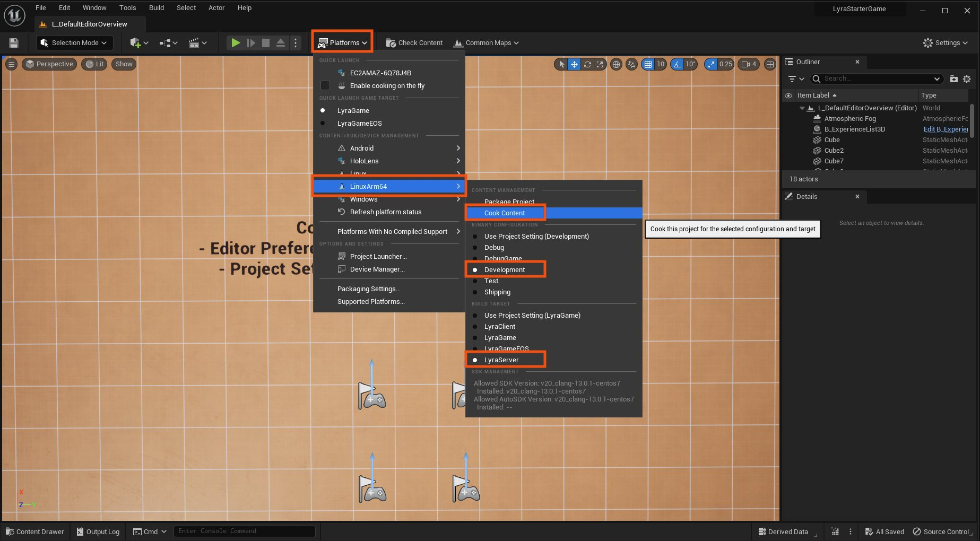Click Check Content button
The height and width of the screenshot is (541, 980).
(414, 43)
